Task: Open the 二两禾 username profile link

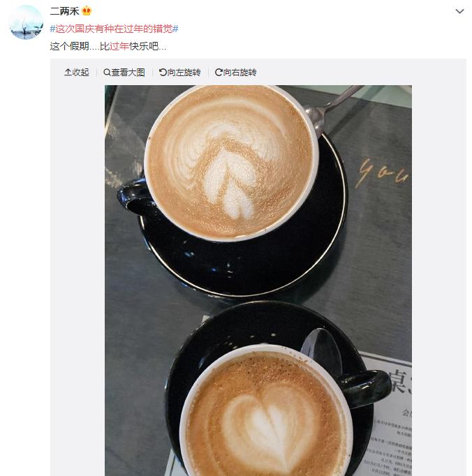Action: (64, 11)
